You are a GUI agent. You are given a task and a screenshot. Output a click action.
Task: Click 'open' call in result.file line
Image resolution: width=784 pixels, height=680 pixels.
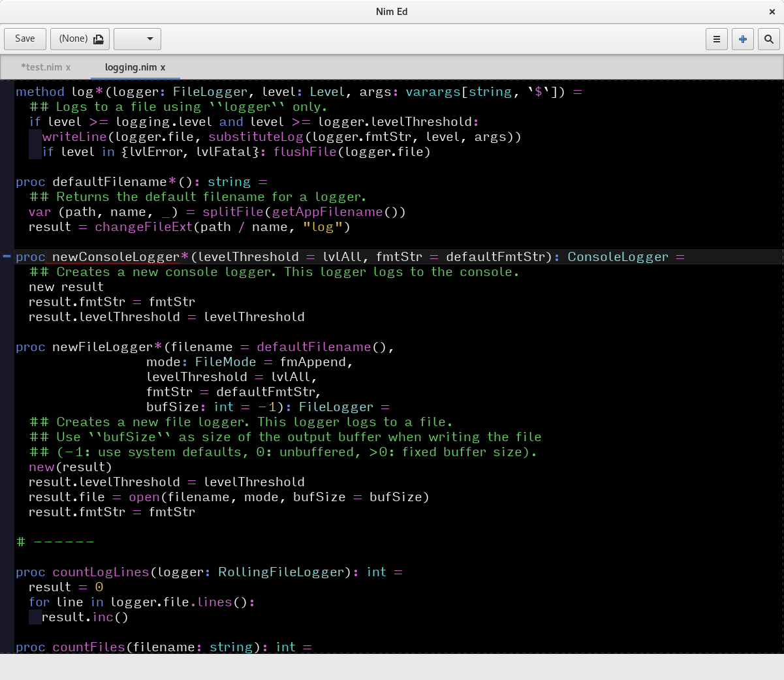click(144, 497)
